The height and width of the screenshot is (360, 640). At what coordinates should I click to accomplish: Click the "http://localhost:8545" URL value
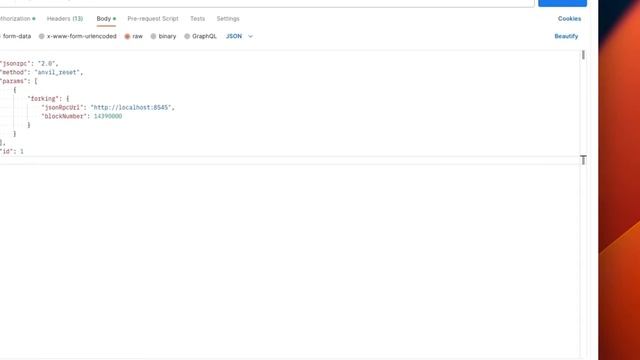click(131, 107)
